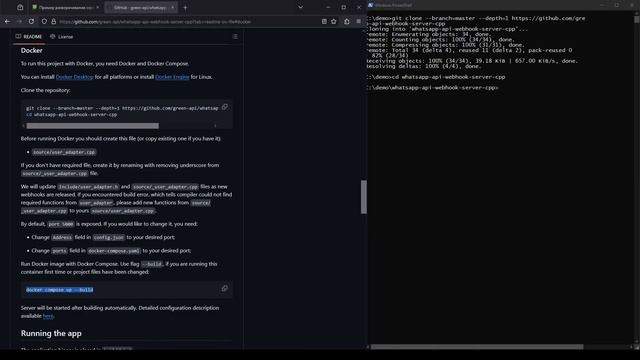The width and height of the screenshot is (640, 360).
Task: Open a new browser tab
Action: coord(185,7)
